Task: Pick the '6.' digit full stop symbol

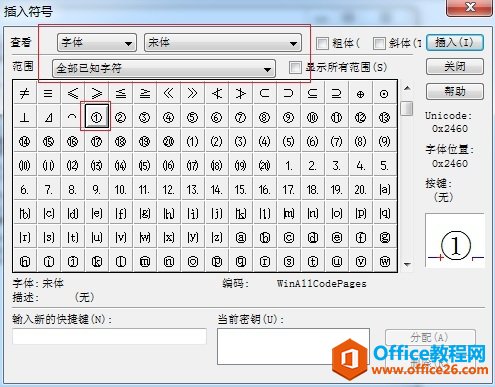Action: (x=25, y=189)
